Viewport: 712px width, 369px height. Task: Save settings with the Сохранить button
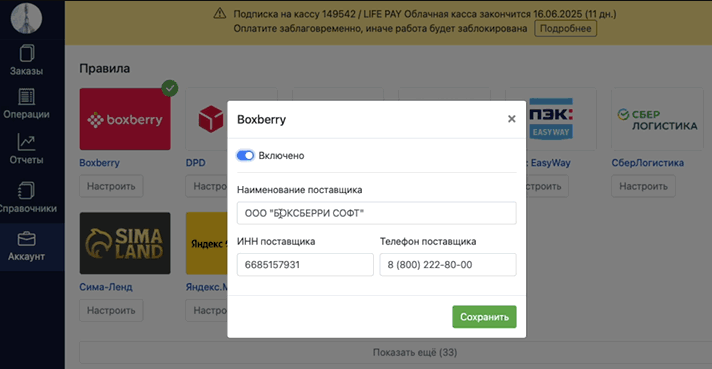(484, 317)
